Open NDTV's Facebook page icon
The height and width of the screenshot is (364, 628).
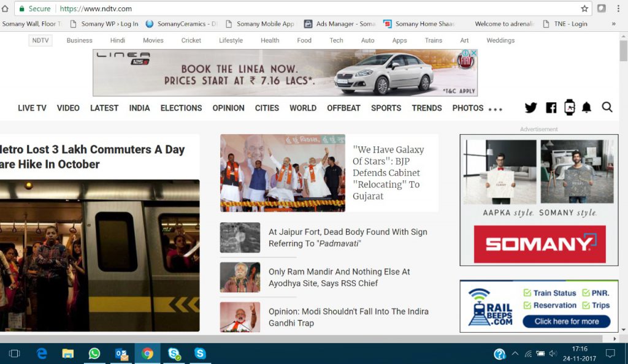551,108
